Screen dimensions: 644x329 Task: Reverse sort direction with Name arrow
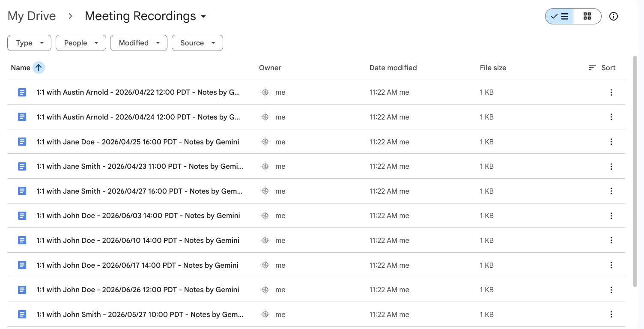pyautogui.click(x=39, y=68)
